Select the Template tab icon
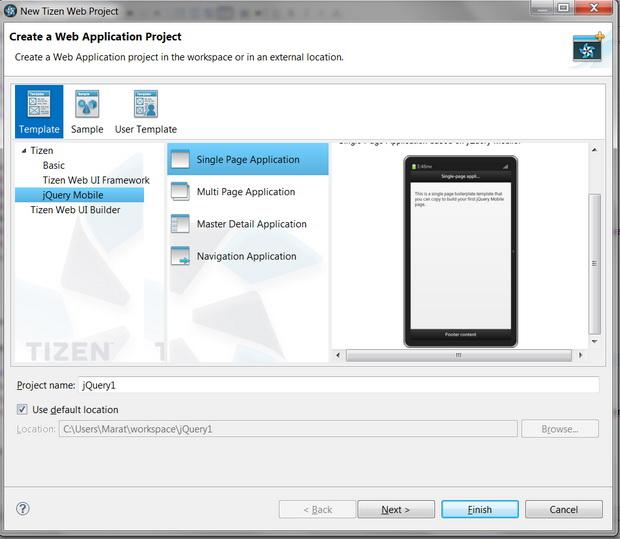This screenshot has height=539, width=620. (39, 104)
